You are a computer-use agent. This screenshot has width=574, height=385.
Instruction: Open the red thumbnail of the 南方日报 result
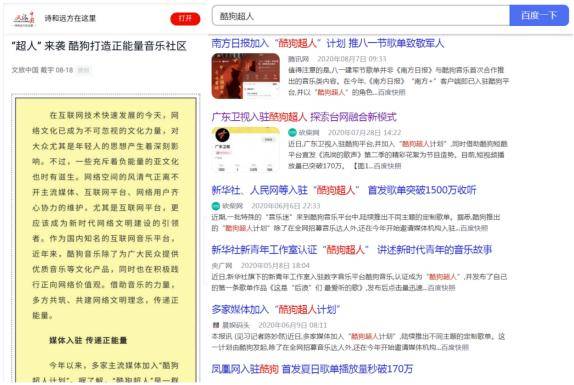[246, 76]
